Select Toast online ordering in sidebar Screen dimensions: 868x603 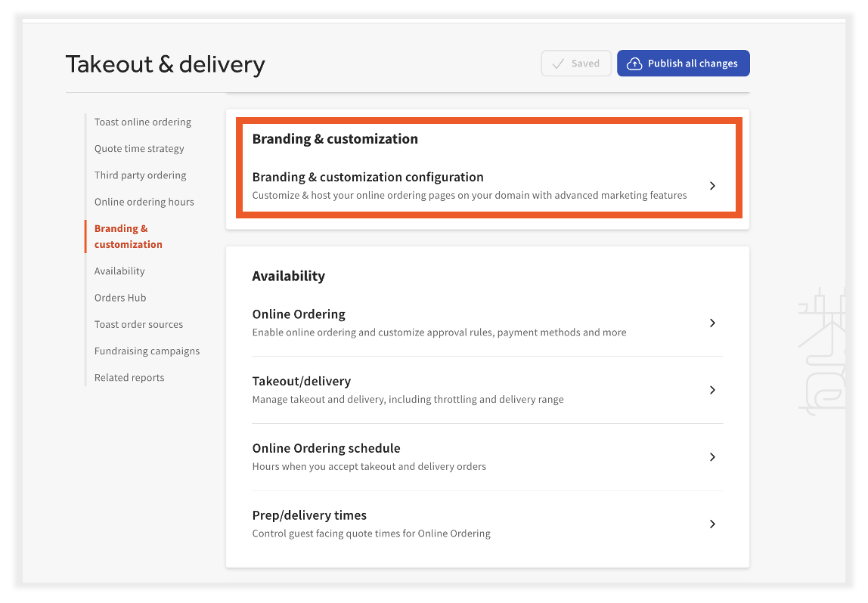click(142, 122)
